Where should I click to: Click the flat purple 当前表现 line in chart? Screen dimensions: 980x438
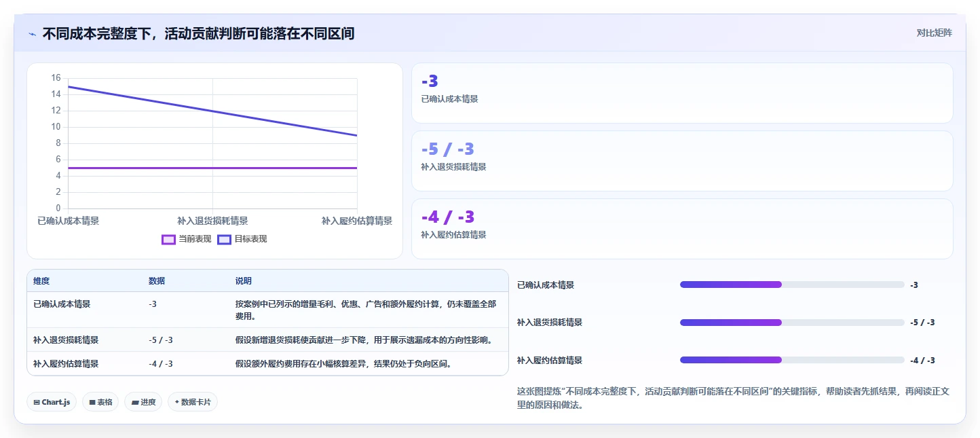pyautogui.click(x=213, y=168)
